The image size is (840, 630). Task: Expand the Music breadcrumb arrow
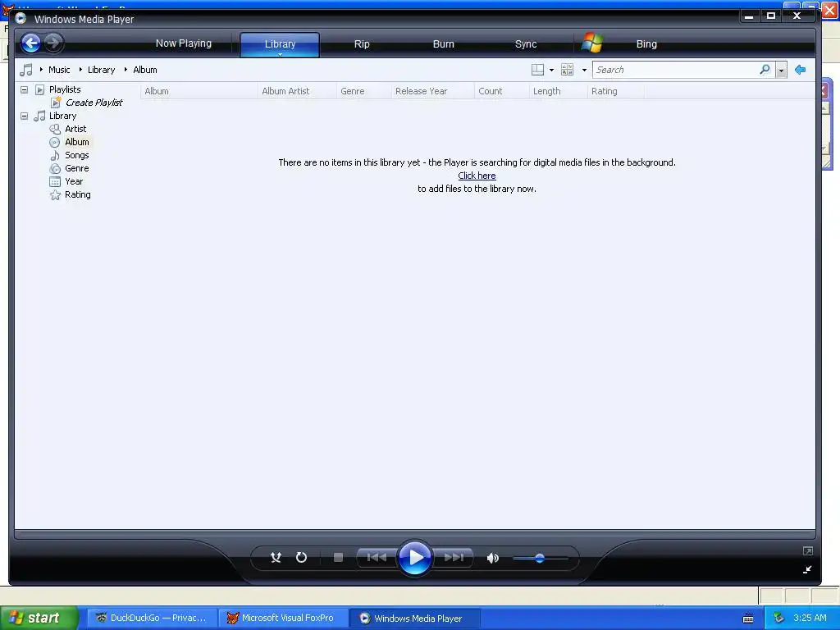pyautogui.click(x=41, y=70)
